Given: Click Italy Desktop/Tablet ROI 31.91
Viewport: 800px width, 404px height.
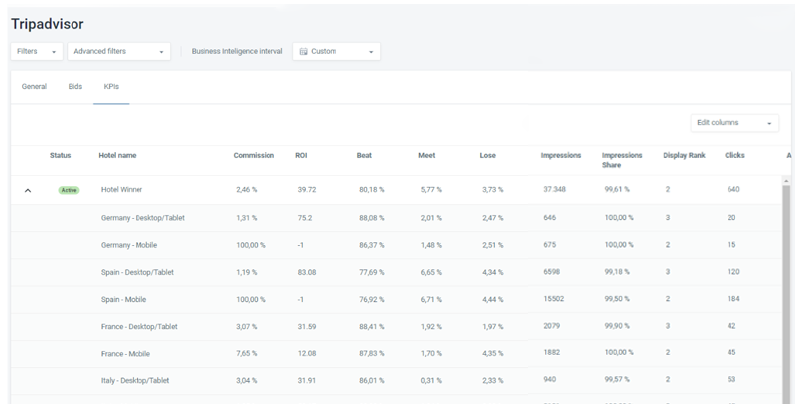Looking at the screenshot, I should pyautogui.click(x=307, y=381).
